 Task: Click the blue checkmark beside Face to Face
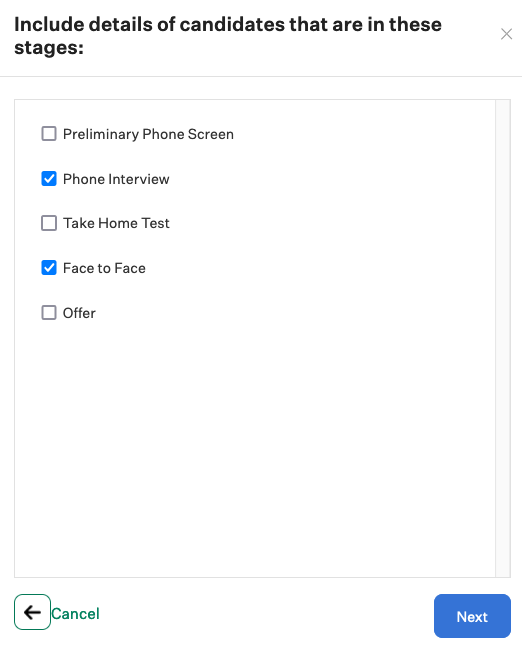point(49,268)
